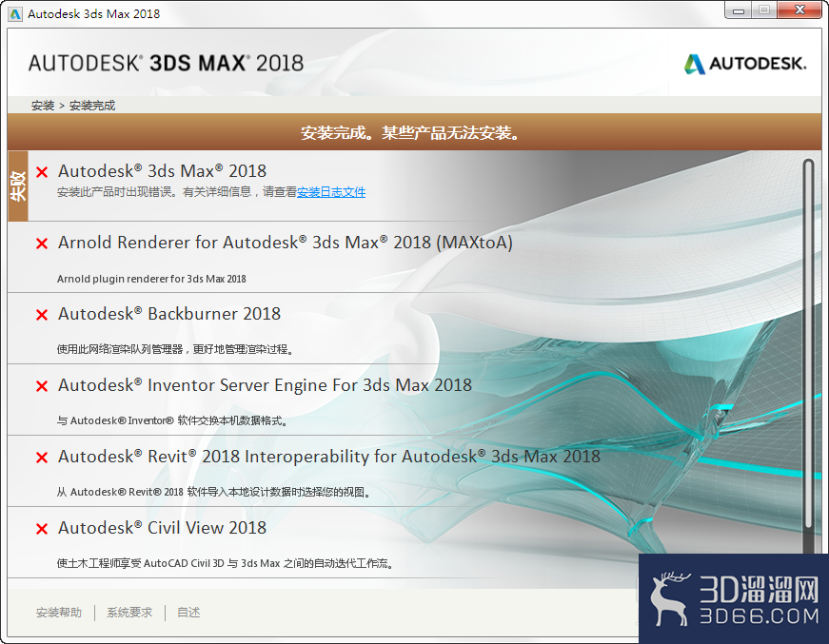
Task: Click the 3ds Max title bar app icon
Action: [15, 13]
